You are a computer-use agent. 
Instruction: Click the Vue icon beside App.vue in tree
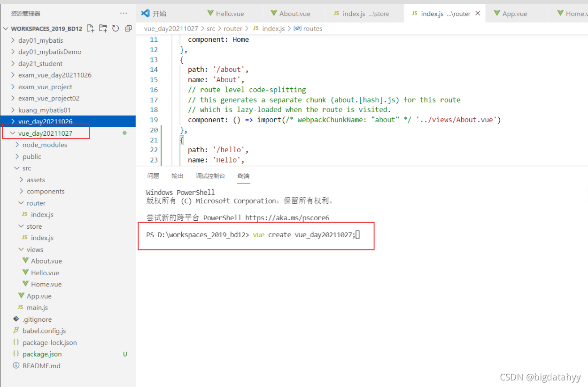tap(21, 296)
